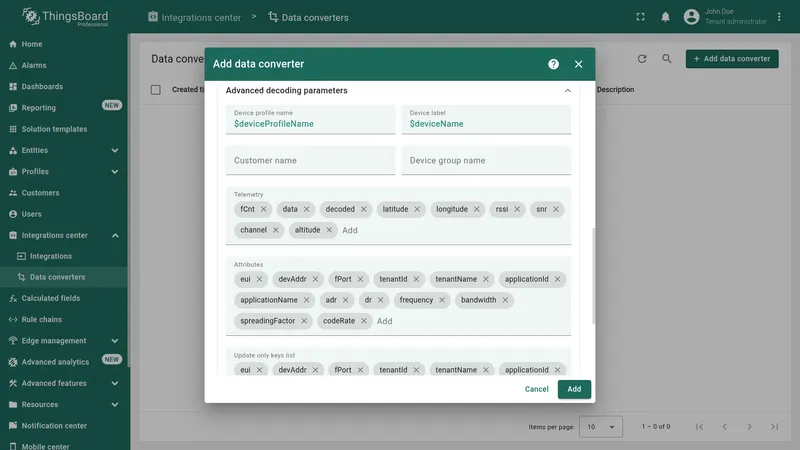Remove eui chip from Attributes
The image size is (800, 450).
click(x=259, y=279)
